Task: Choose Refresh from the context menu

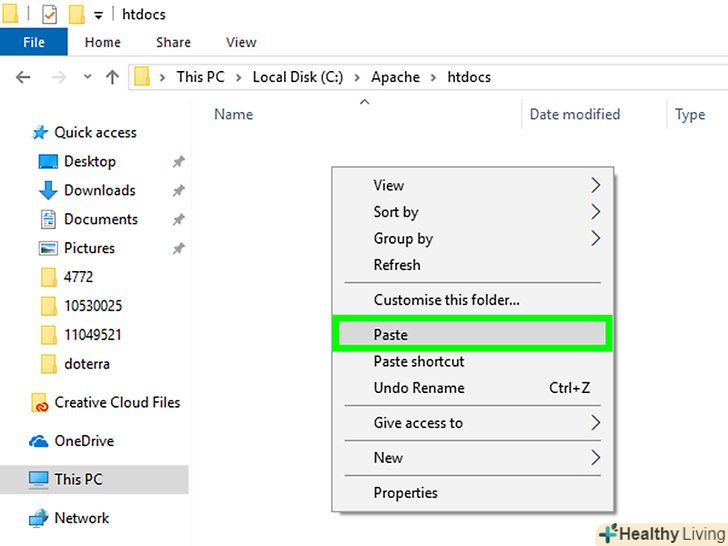Action: point(397,265)
